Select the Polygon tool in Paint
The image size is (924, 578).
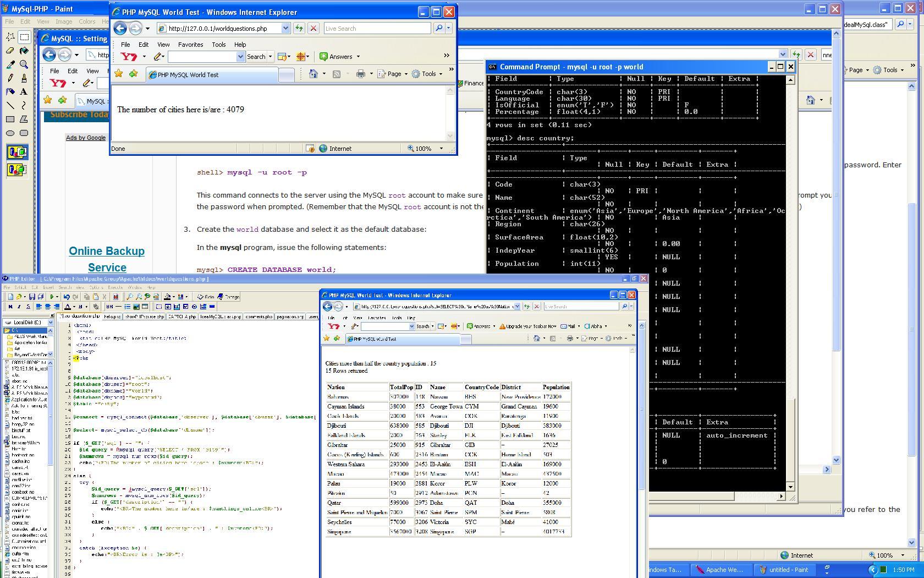click(24, 119)
